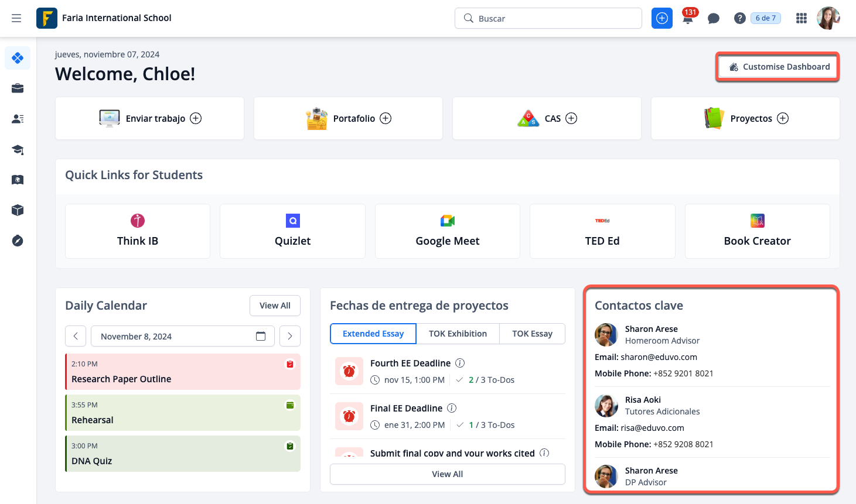856x504 pixels.
Task: Open the user profile avatar menu
Action: tap(828, 18)
